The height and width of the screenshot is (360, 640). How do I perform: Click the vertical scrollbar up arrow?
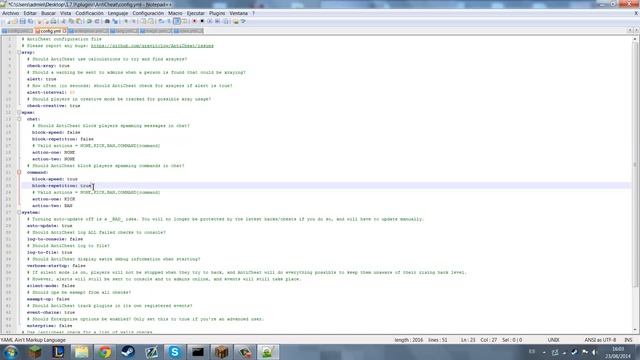point(635,39)
